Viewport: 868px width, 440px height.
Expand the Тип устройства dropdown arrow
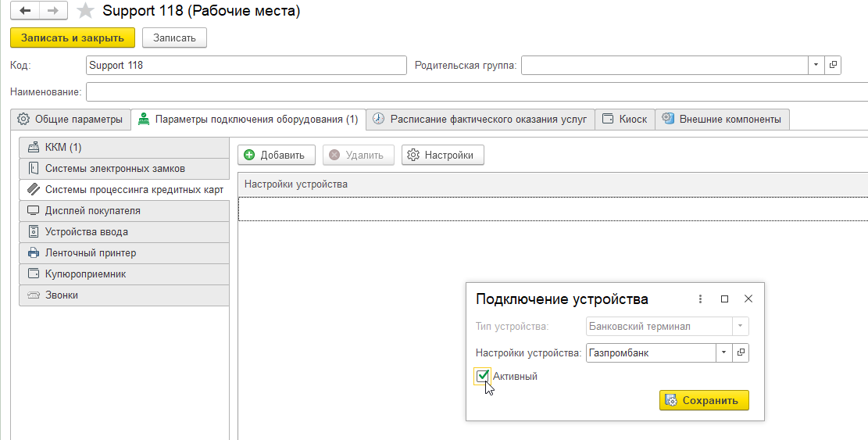click(x=741, y=327)
